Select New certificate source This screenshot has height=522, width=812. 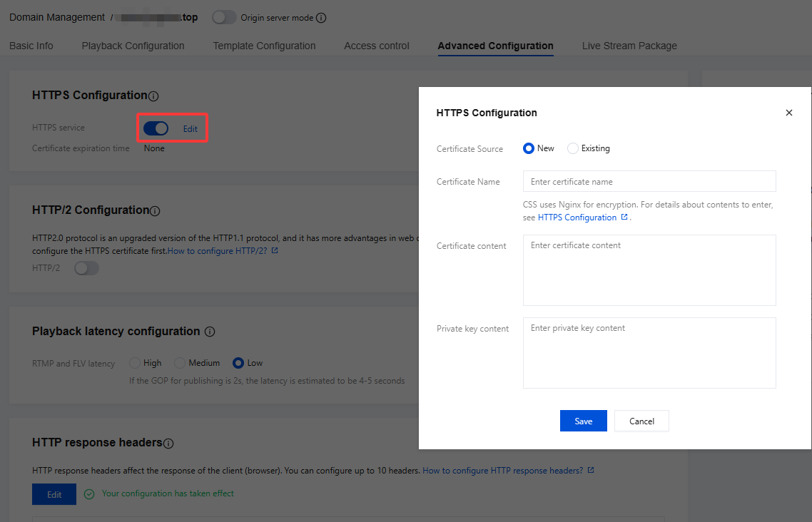529,148
